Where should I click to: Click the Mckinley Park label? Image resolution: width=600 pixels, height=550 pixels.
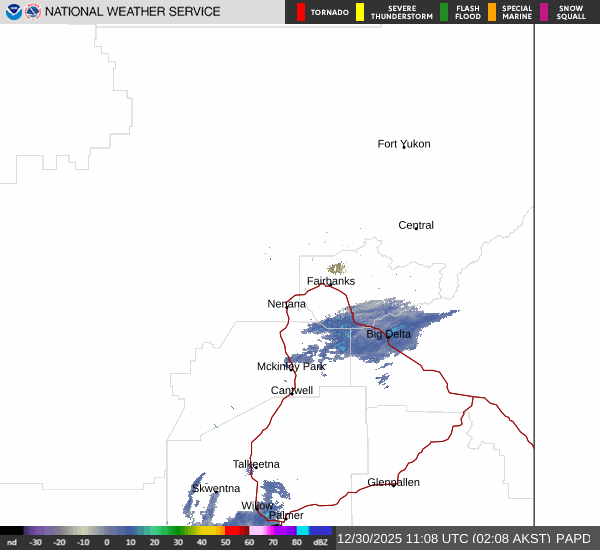[291, 366]
